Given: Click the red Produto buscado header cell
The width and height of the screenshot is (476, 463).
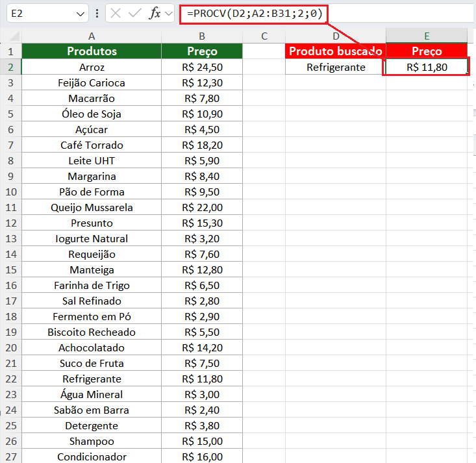Looking at the screenshot, I should click(x=336, y=51).
